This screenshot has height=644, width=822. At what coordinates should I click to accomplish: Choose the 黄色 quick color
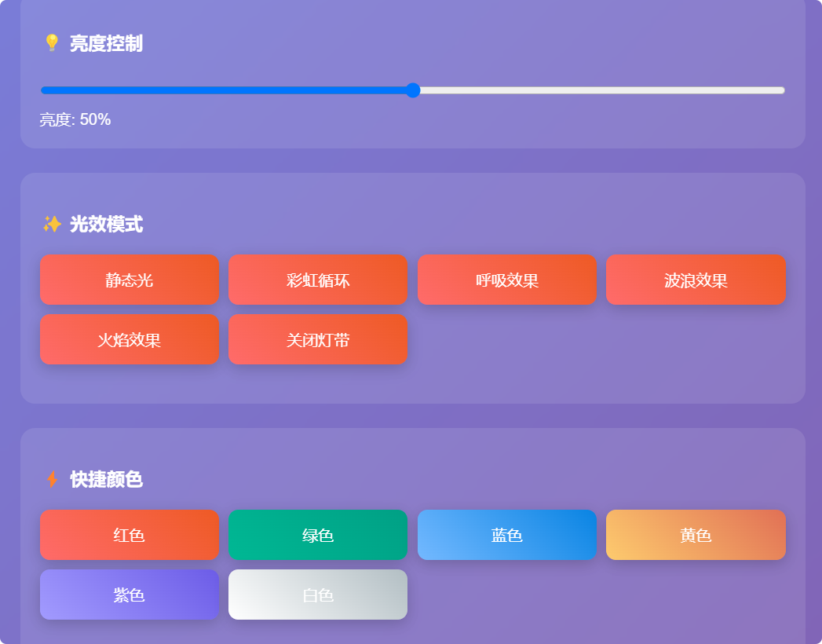696,535
